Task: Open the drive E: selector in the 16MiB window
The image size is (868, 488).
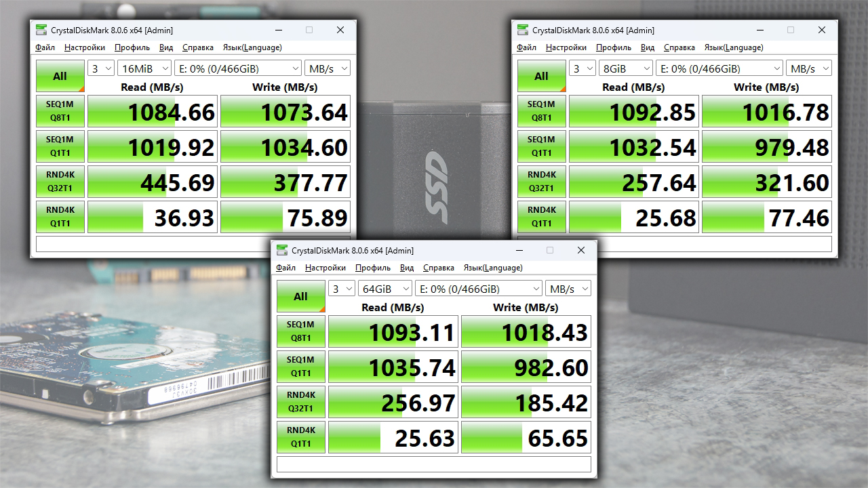Action: pos(238,68)
